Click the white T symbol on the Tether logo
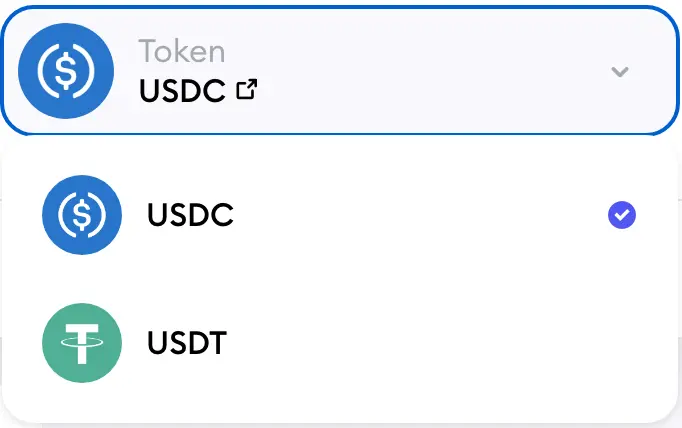The height and width of the screenshot is (428, 682). pos(82,343)
